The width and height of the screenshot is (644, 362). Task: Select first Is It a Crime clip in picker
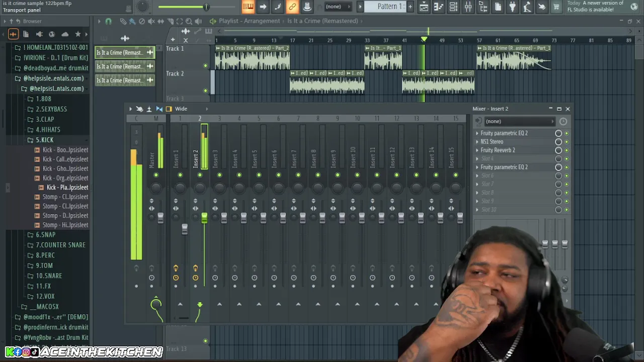pyautogui.click(x=125, y=52)
